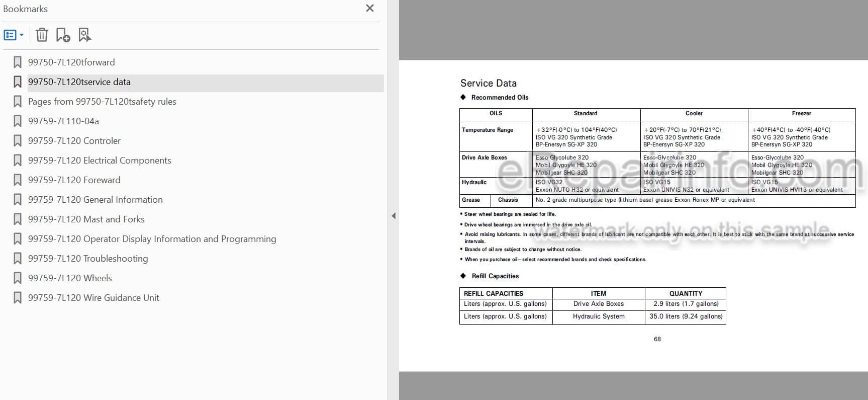Screen dimensions: 868x400
Task: Click the Hydraulic System item cell
Action: [x=599, y=316]
